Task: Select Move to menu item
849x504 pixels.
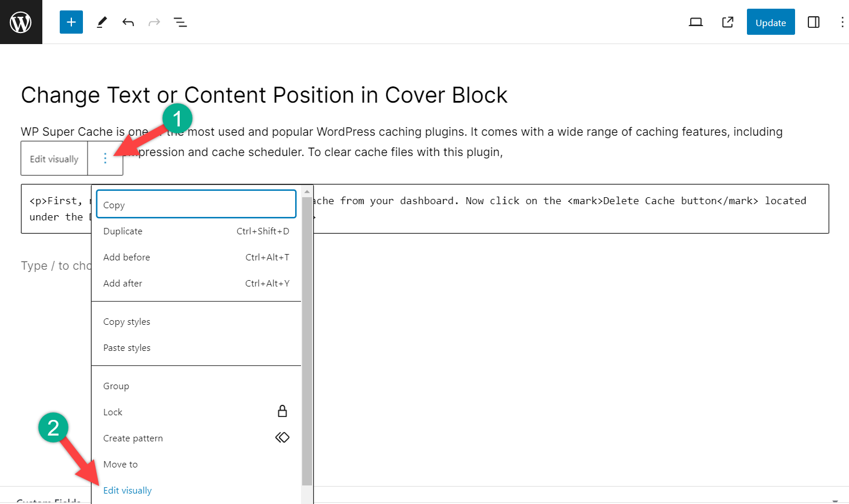Action: (196, 464)
